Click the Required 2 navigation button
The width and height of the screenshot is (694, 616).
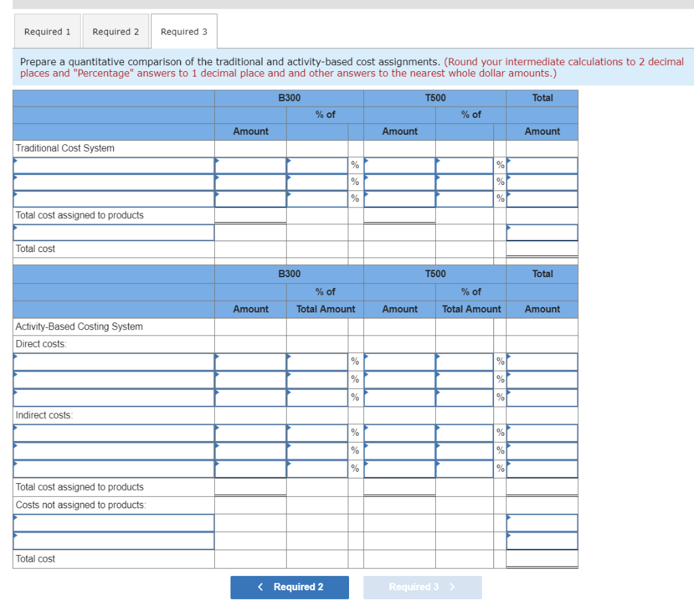[289, 588]
